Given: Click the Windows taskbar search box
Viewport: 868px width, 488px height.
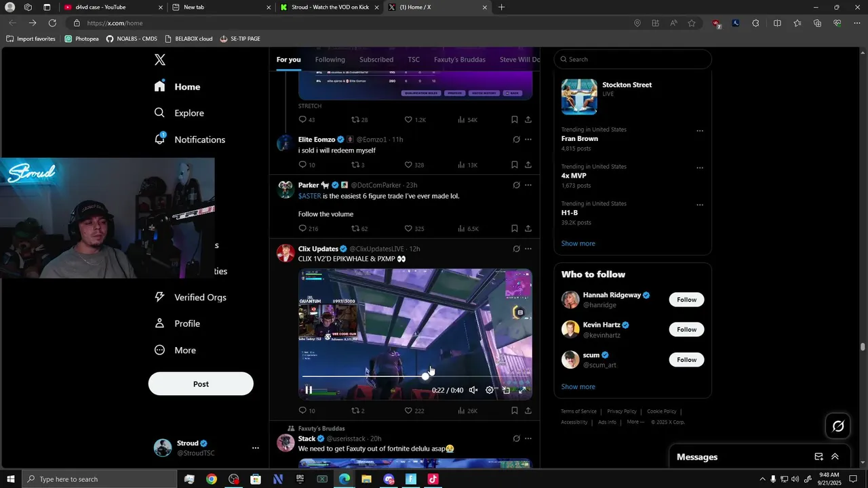Looking at the screenshot, I should click(x=100, y=479).
